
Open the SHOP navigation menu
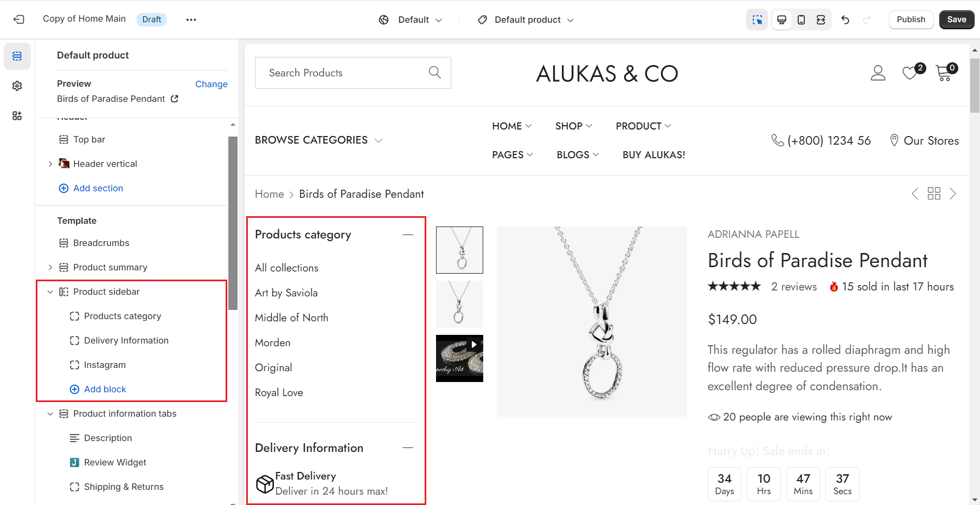[x=573, y=126]
